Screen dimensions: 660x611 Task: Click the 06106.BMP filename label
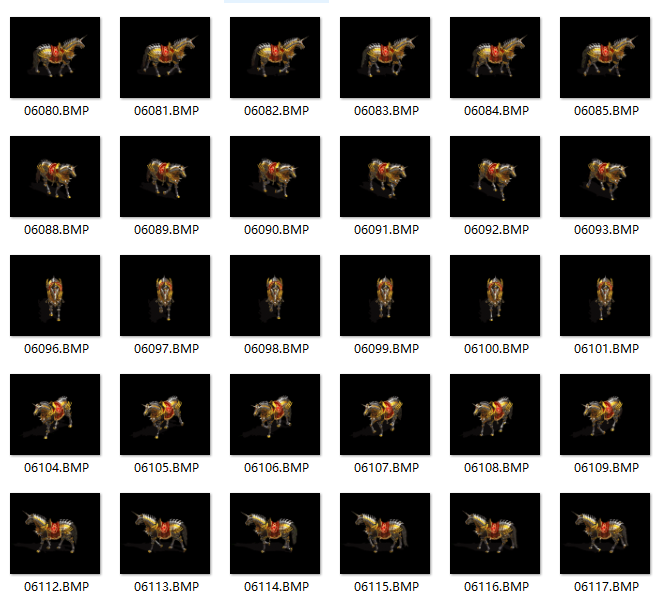point(276,468)
